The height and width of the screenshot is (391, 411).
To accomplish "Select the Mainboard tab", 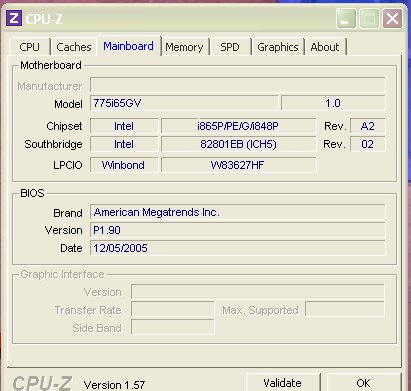I will click(129, 46).
